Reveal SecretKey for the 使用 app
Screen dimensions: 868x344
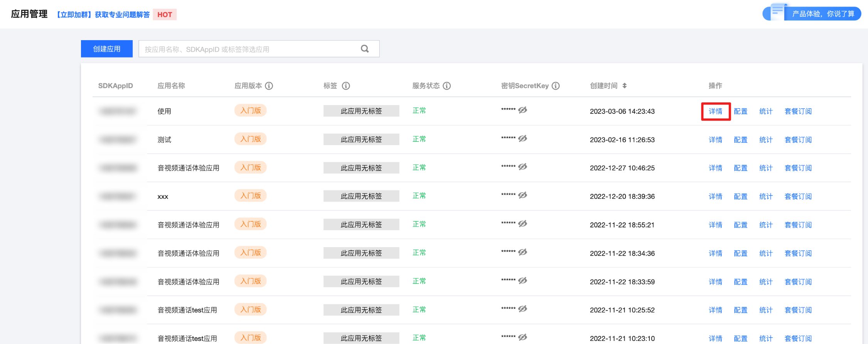tap(522, 110)
